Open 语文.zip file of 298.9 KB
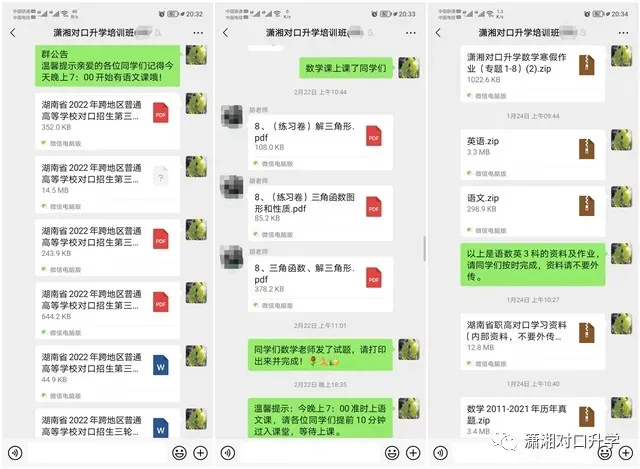The image size is (640, 469). 533,212
